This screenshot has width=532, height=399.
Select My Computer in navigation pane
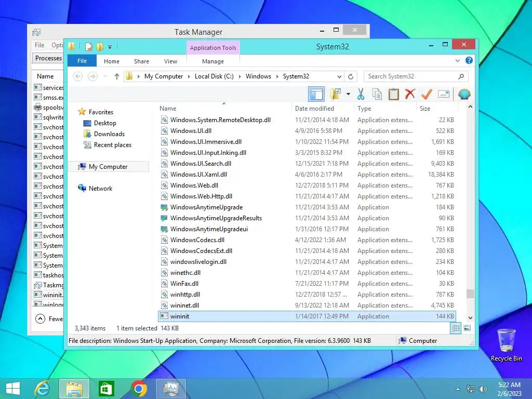(108, 167)
